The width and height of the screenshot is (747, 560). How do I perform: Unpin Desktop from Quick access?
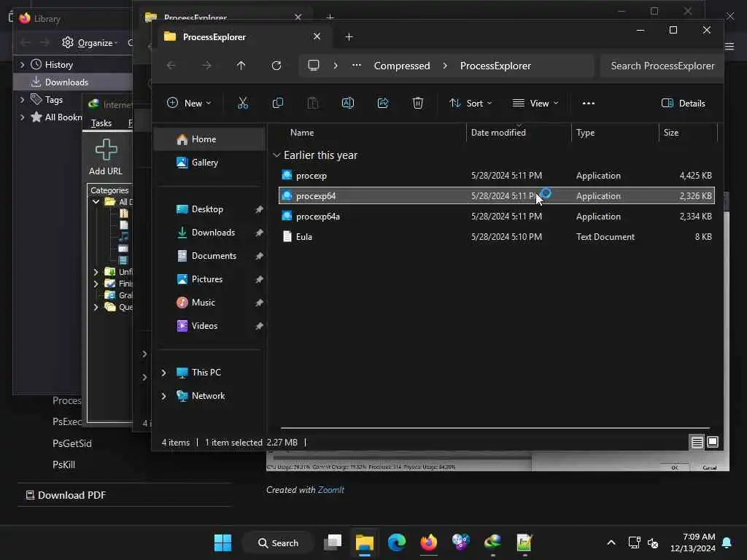point(259,209)
